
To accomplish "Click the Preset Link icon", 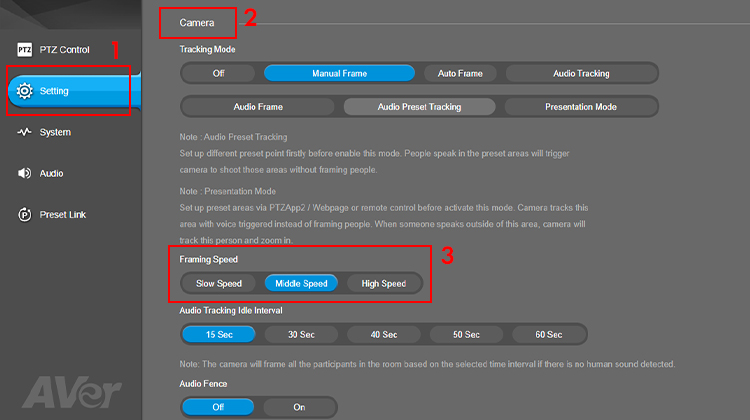I will [x=24, y=214].
